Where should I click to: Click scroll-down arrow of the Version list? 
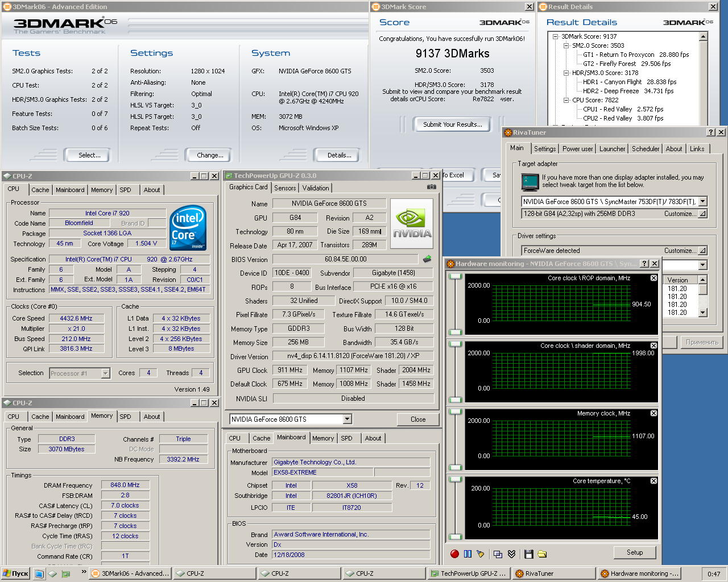pyautogui.click(x=703, y=313)
